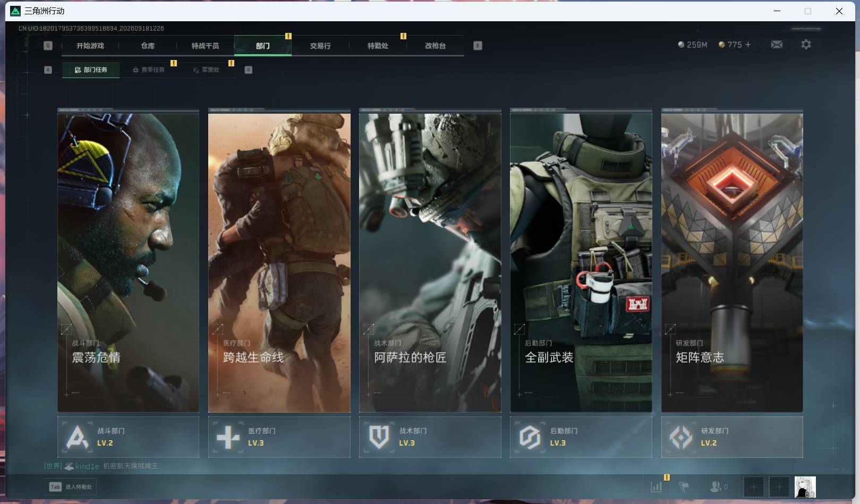Click the 战术部门 shield emblem icon
The width and height of the screenshot is (860, 504).
point(379,437)
